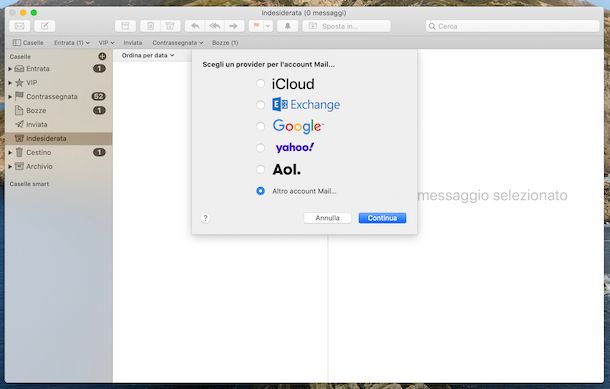
Task: Expand the Cestino disclosure triangle
Action: tap(10, 153)
